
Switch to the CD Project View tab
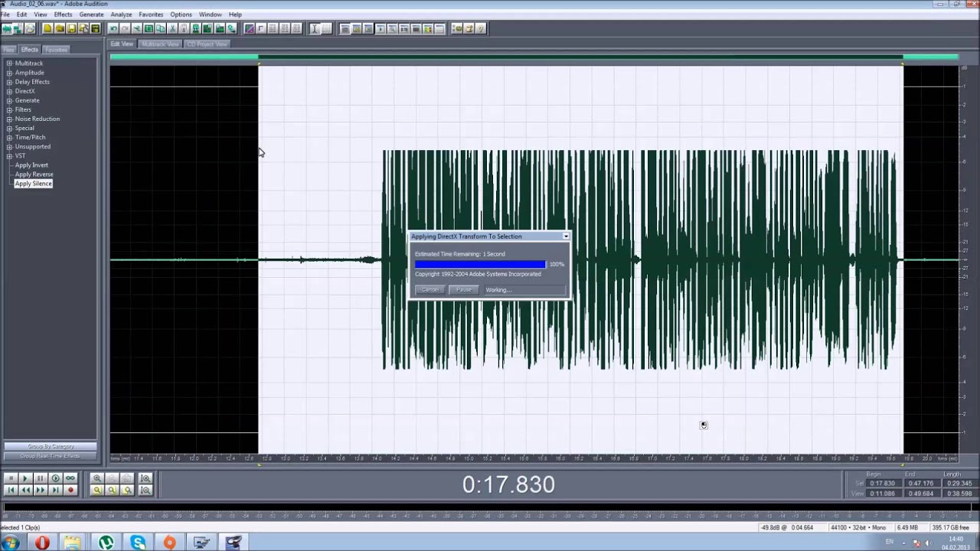[x=207, y=44]
